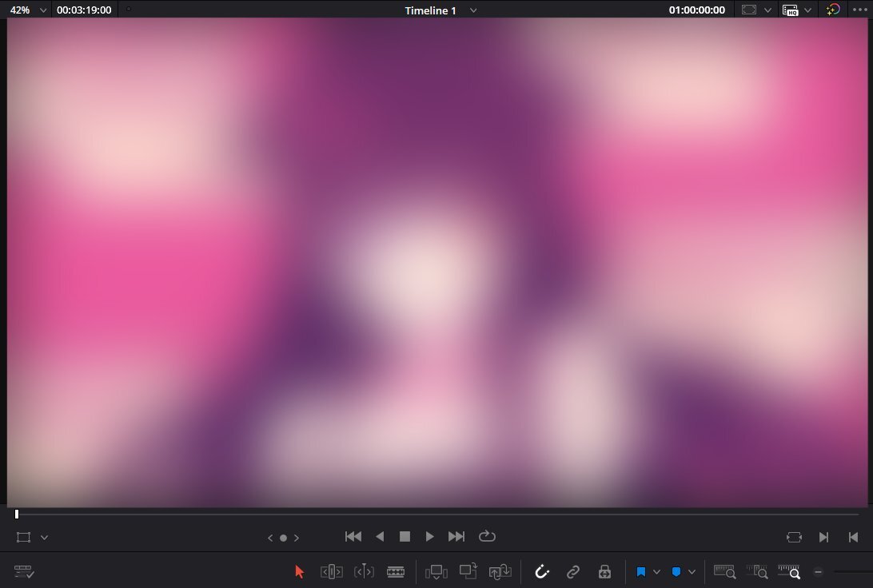Viewport: 873px width, 588px height.
Task: Click the pink video frame preview
Action: point(437,263)
